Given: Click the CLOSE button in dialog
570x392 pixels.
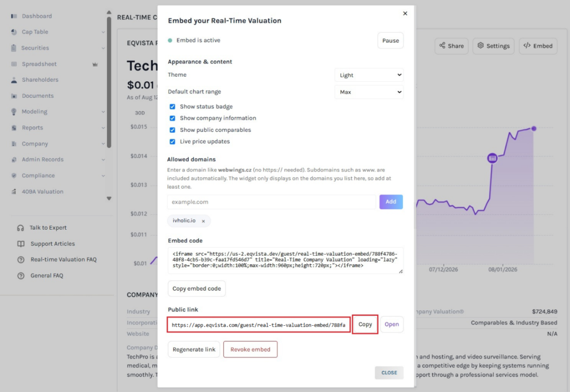Looking at the screenshot, I should pyautogui.click(x=389, y=373).
